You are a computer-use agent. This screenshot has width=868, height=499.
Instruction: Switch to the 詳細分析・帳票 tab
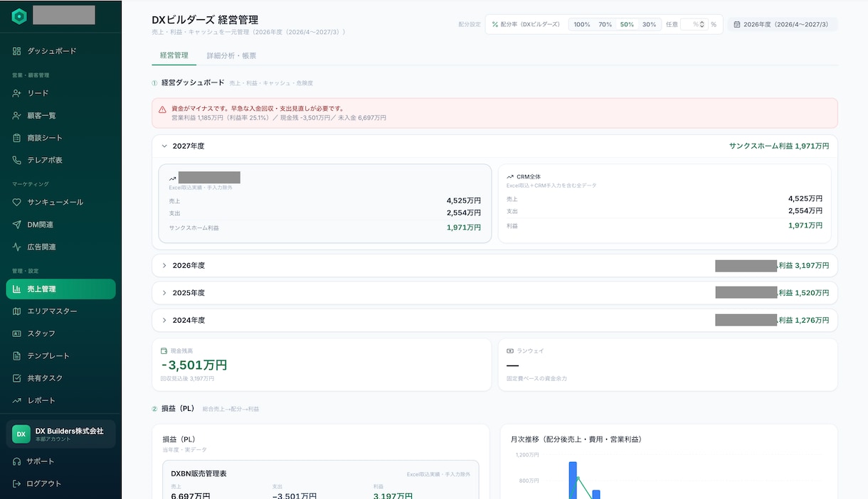pyautogui.click(x=231, y=55)
